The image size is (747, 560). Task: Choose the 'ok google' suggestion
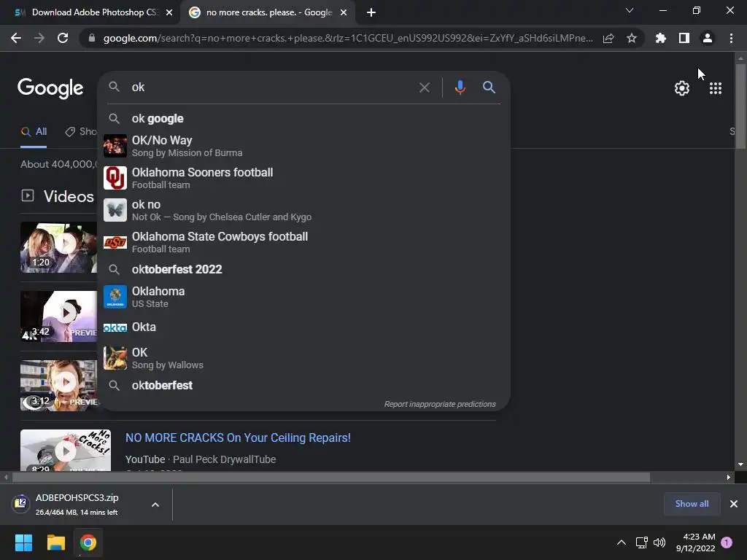pos(303,119)
